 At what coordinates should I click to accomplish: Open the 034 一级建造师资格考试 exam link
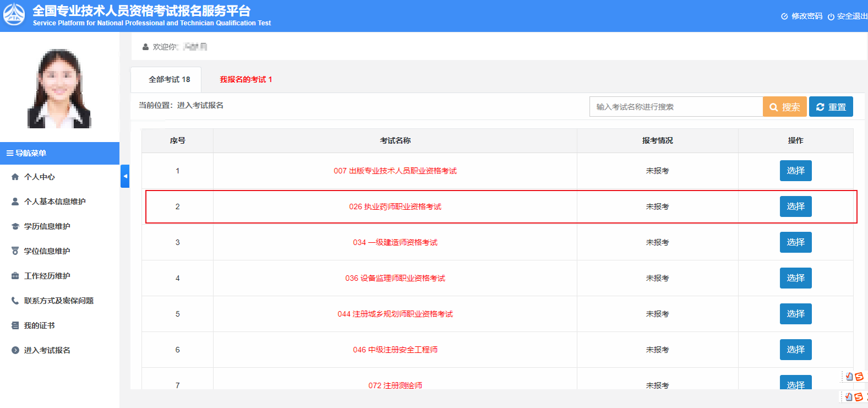(395, 242)
